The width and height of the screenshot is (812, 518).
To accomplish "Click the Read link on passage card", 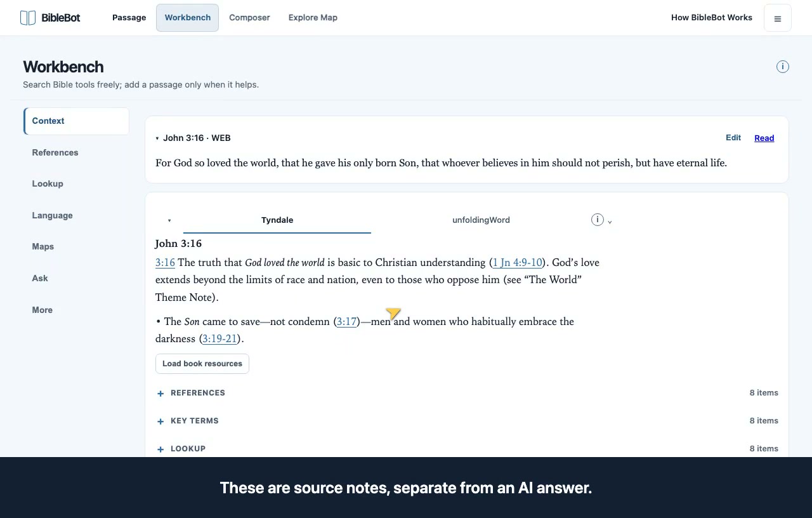I will (764, 138).
